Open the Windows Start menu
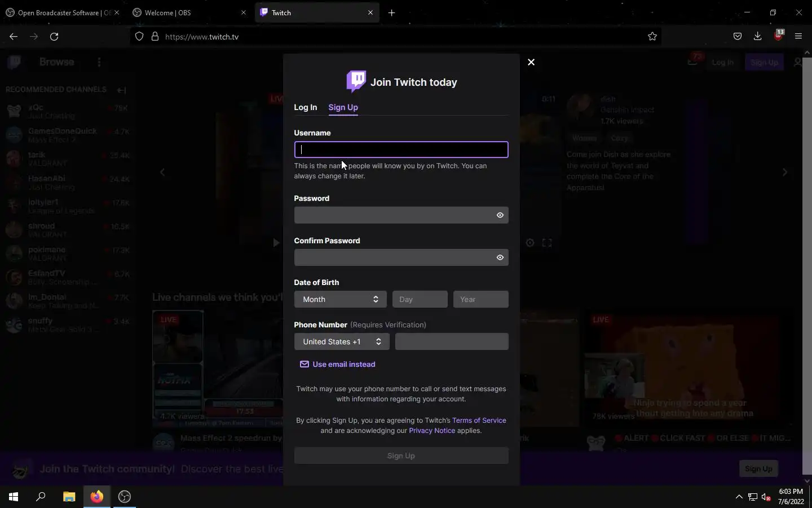The height and width of the screenshot is (508, 812). (x=14, y=497)
